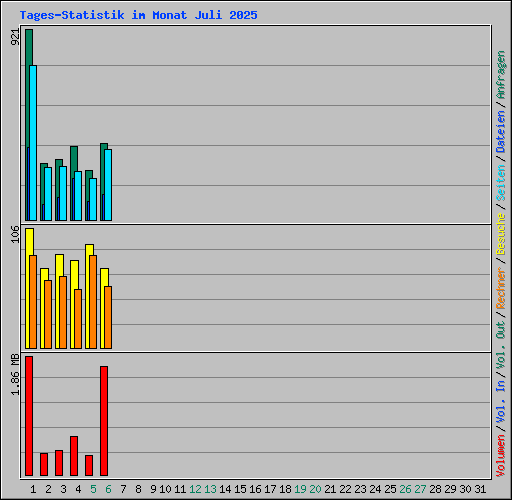Click the orange Rechner bar of day 4
512x500 pixels.
point(78,319)
